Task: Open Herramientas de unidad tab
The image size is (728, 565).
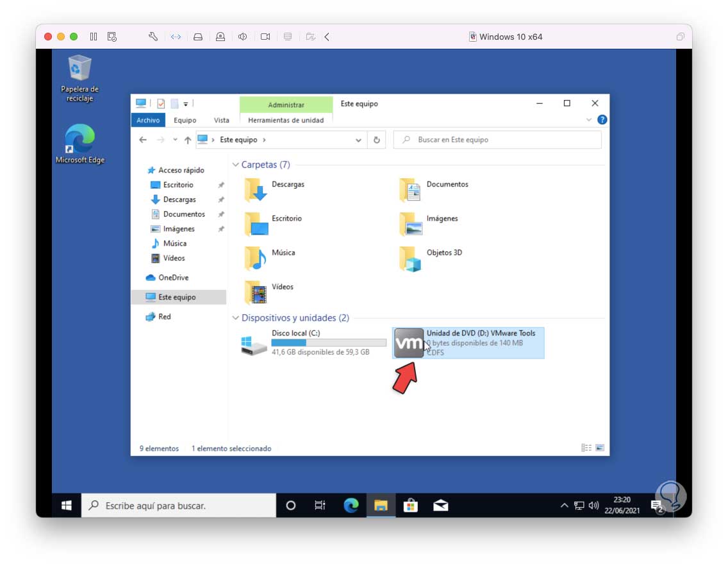Action: 286,120
